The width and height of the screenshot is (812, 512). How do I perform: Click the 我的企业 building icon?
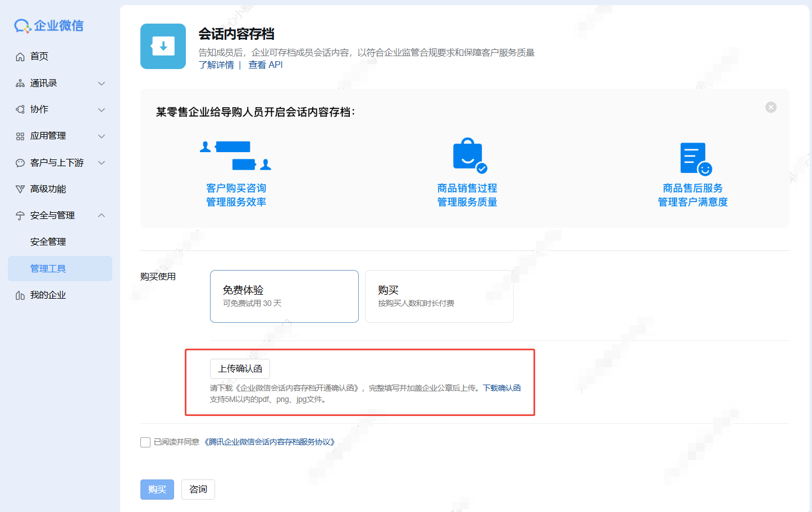(x=20, y=295)
